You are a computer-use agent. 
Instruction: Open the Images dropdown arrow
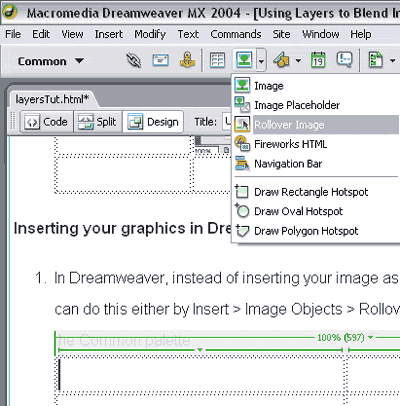pos(261,61)
